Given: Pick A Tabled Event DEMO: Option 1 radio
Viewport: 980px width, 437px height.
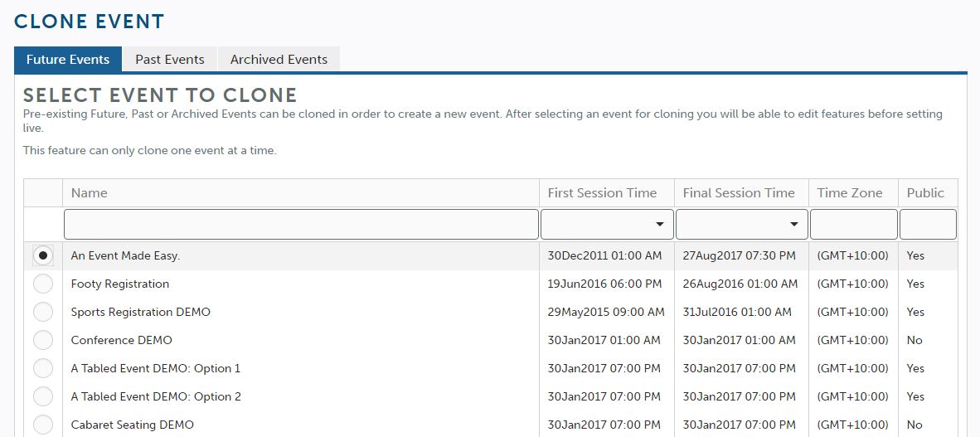Looking at the screenshot, I should click(43, 368).
